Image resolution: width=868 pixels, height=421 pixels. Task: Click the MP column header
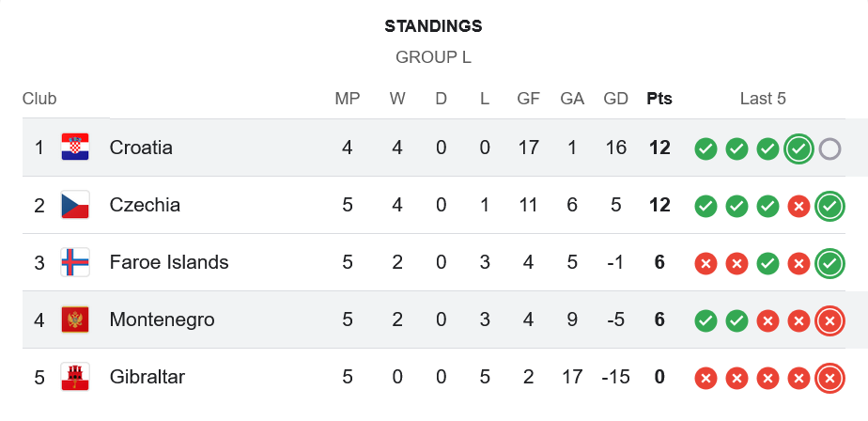[348, 99]
